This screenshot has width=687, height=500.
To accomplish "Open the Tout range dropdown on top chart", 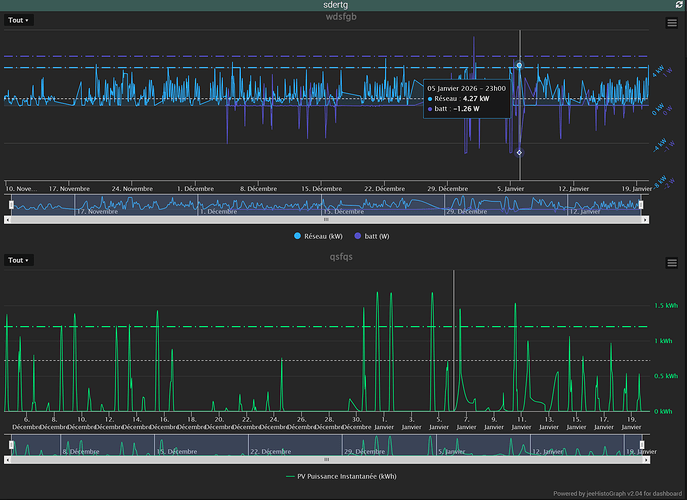I will tap(19, 20).
